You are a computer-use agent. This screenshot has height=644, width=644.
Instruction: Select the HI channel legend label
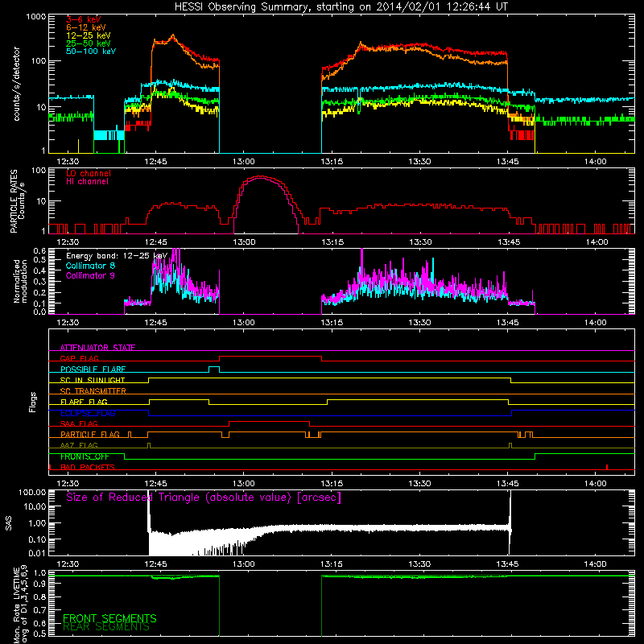click(88, 182)
